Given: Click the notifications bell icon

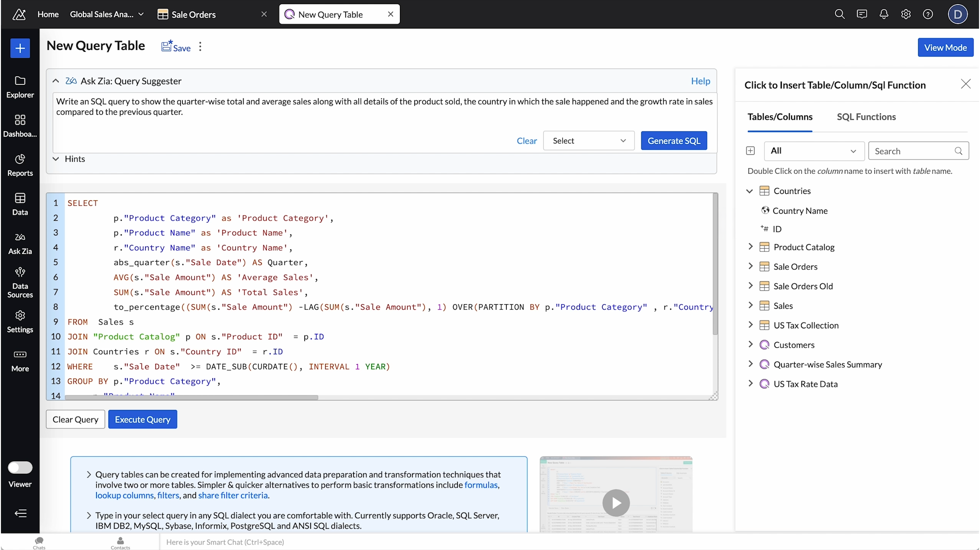Looking at the screenshot, I should click(x=883, y=14).
